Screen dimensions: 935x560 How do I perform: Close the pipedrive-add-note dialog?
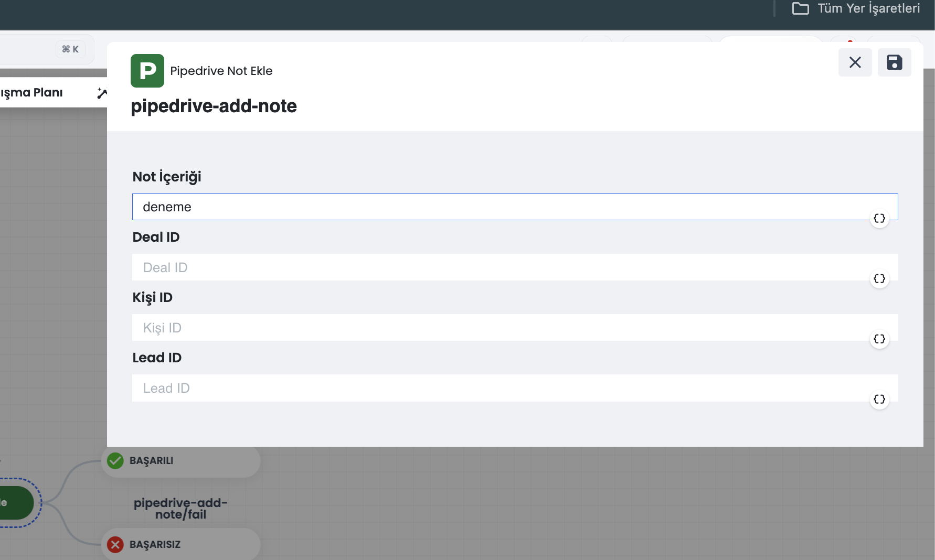pyautogui.click(x=855, y=62)
